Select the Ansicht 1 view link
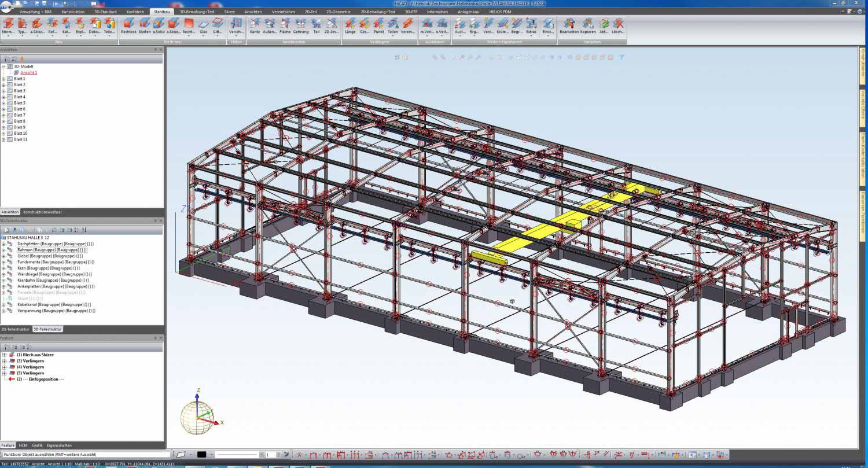 (29, 73)
